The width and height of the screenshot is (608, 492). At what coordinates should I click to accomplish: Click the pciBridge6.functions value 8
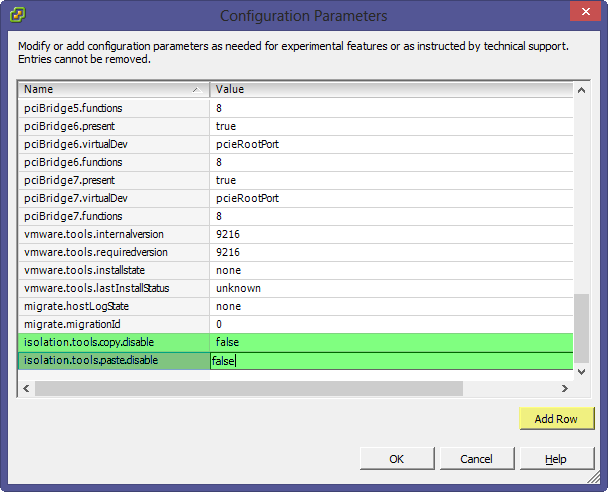click(x=391, y=162)
